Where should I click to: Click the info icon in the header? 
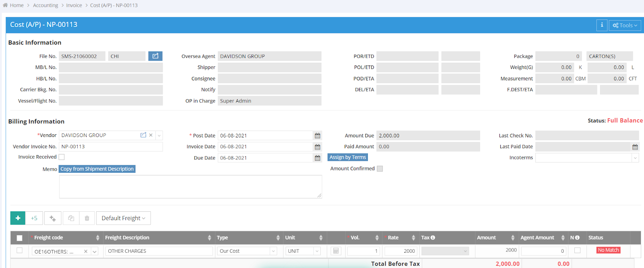point(602,25)
